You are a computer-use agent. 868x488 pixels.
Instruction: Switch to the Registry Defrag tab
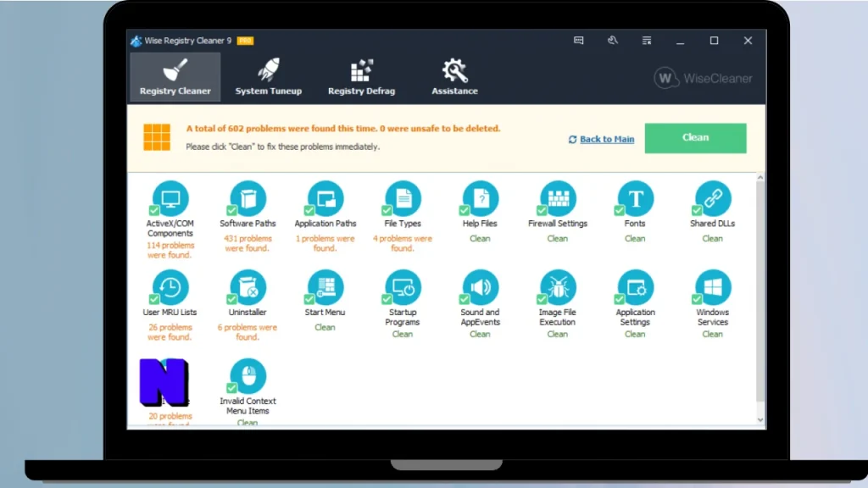click(x=361, y=77)
